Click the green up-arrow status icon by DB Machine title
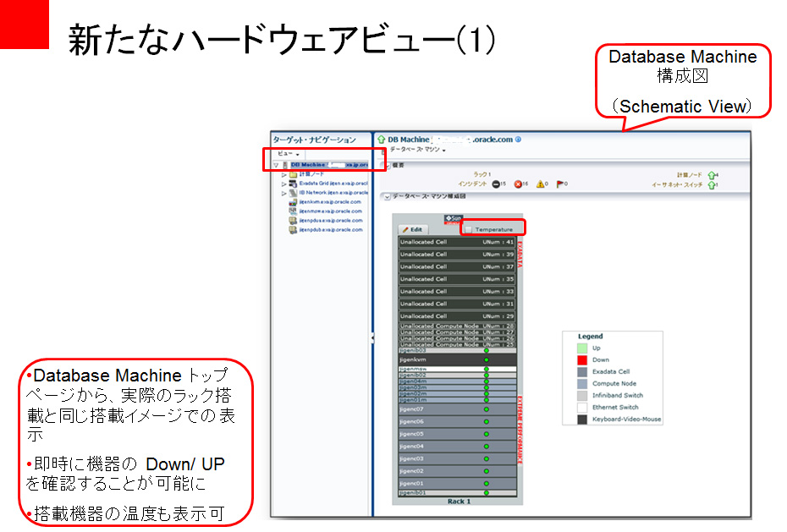The height and width of the screenshot is (532, 787). point(382,140)
